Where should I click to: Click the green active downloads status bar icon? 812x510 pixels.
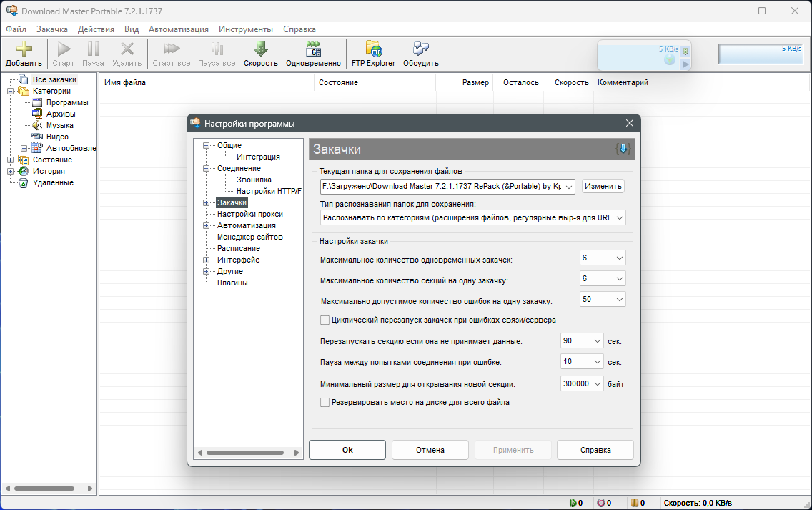(x=573, y=503)
